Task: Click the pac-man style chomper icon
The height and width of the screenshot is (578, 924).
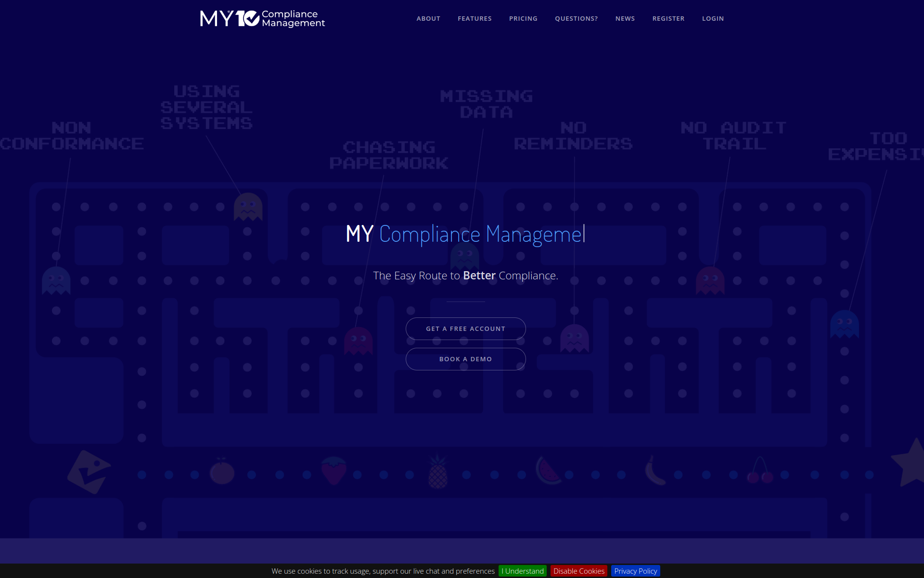Action: tap(89, 472)
